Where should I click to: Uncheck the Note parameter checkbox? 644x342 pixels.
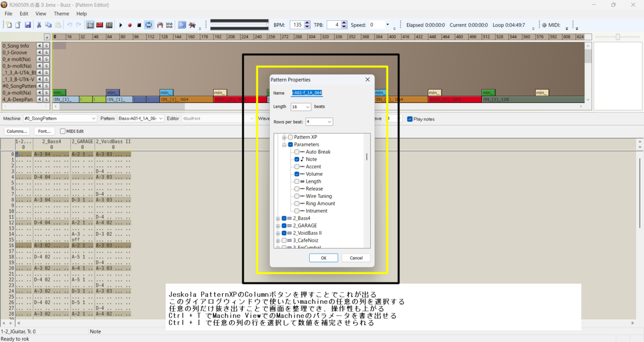pos(297,159)
